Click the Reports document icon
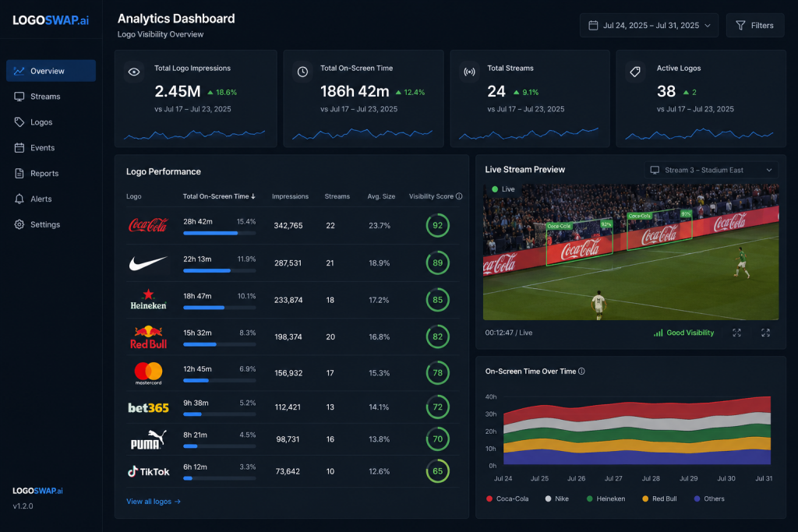Screen dimensions: 798x532 pyautogui.click(x=19, y=174)
